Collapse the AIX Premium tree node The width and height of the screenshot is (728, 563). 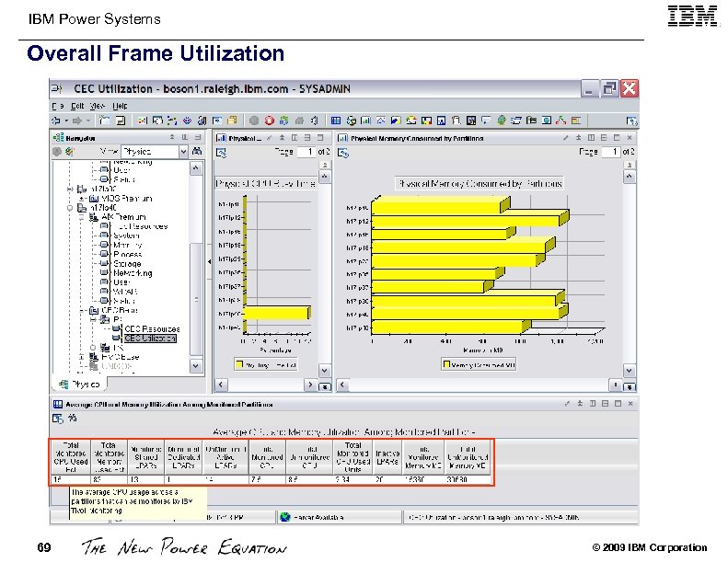tap(82, 217)
